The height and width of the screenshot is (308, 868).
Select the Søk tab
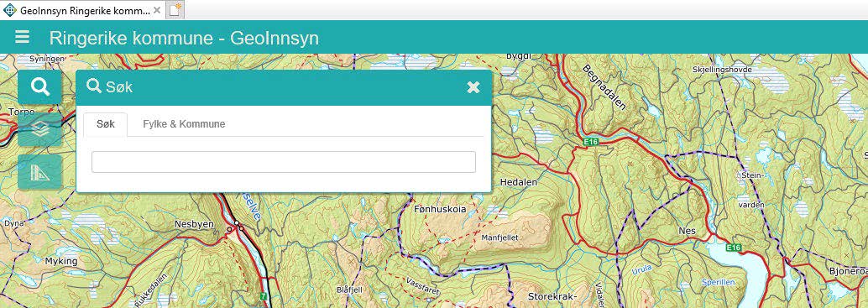click(105, 124)
